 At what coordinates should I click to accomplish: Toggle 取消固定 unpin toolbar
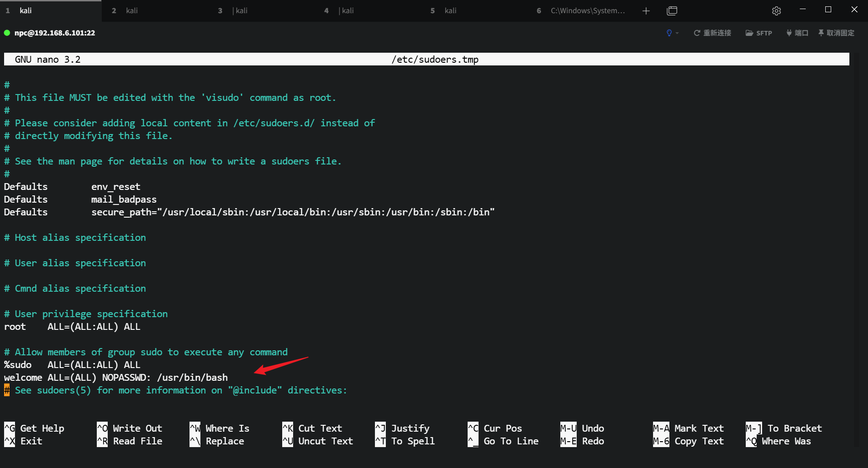[836, 33]
